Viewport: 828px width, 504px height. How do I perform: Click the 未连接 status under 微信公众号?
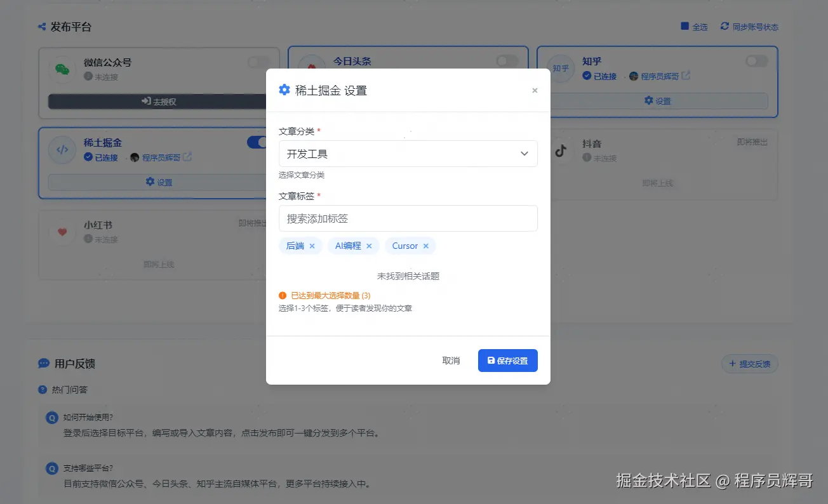[101, 77]
